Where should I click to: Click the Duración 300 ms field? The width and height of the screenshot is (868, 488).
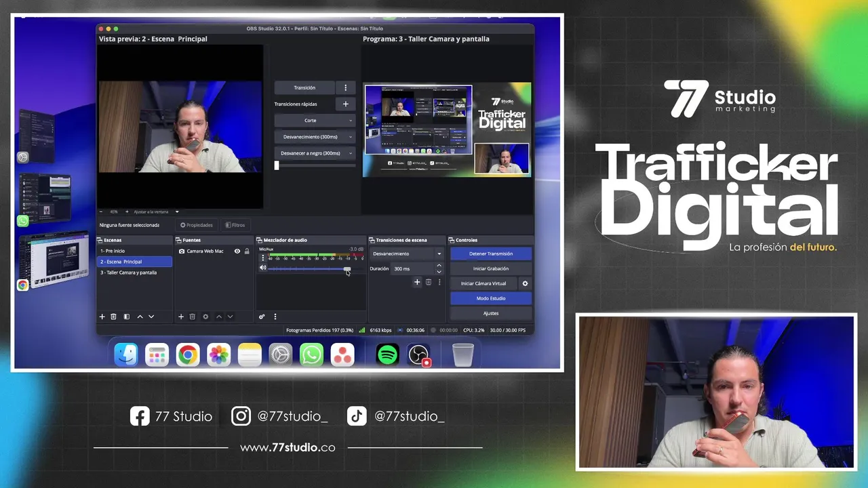[x=412, y=268]
